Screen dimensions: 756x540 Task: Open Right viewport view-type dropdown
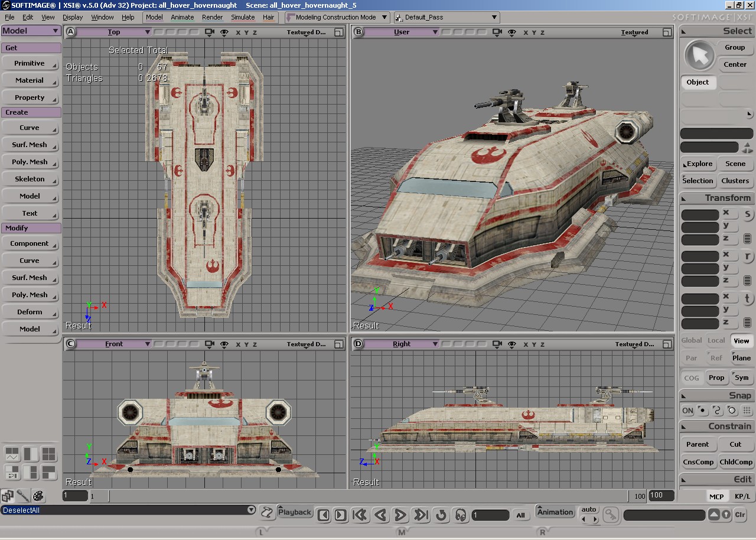coord(401,344)
